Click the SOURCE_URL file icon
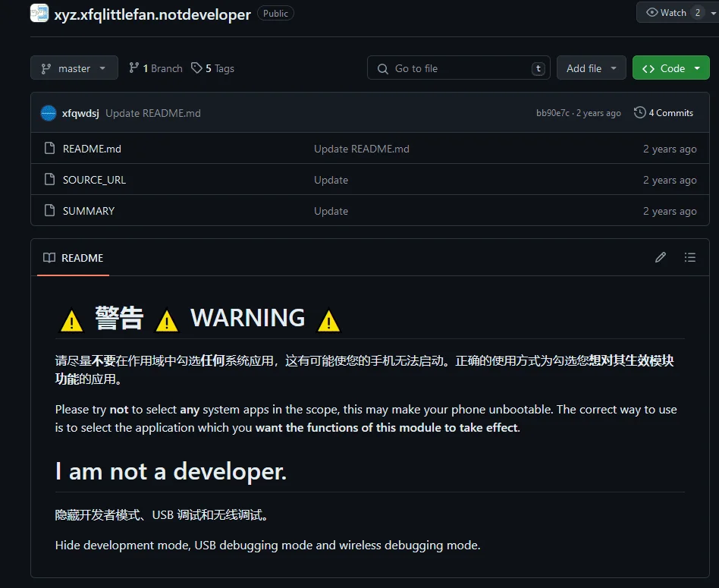Screen dimensions: 719x588 [49, 179]
